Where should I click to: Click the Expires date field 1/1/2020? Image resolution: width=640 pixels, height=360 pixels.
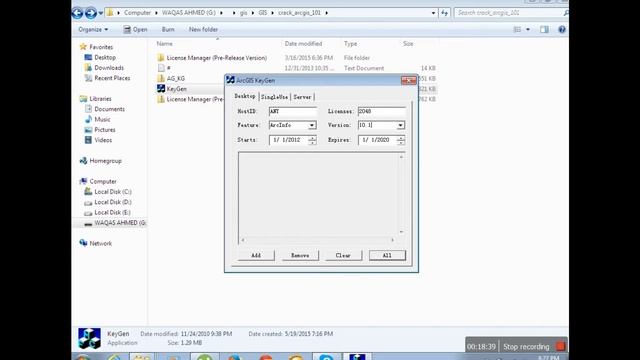(x=377, y=140)
